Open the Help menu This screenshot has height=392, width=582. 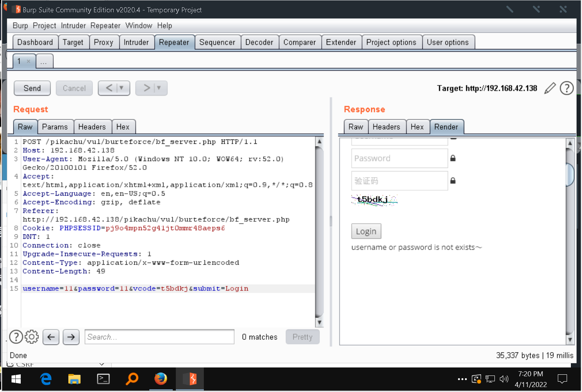(165, 26)
